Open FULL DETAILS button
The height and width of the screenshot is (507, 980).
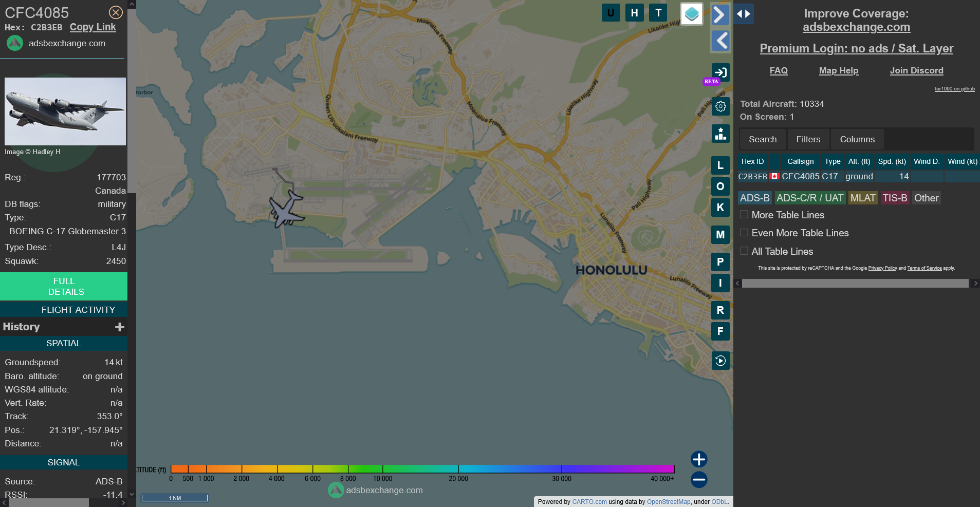[64, 287]
